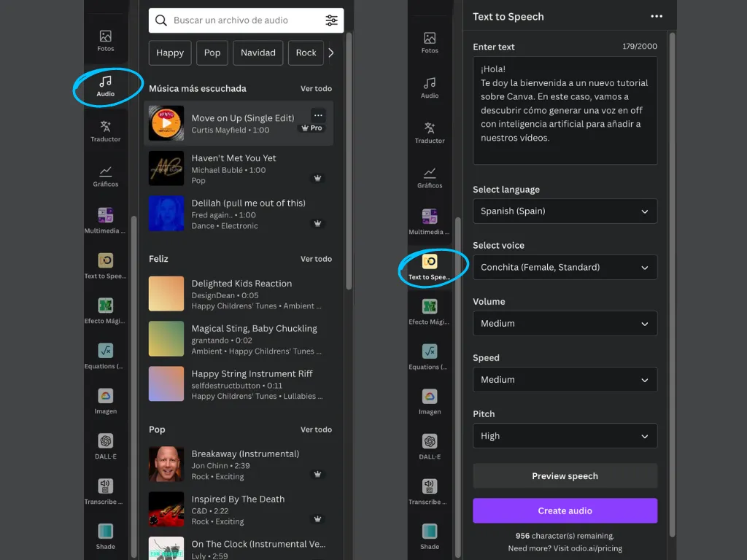Open Traductor in the right panel sidebar
Image resolution: width=747 pixels, height=560 pixels.
click(430, 133)
